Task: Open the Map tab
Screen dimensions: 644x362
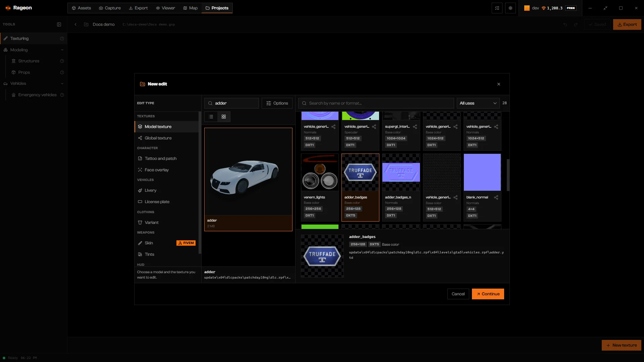Action: click(x=191, y=8)
